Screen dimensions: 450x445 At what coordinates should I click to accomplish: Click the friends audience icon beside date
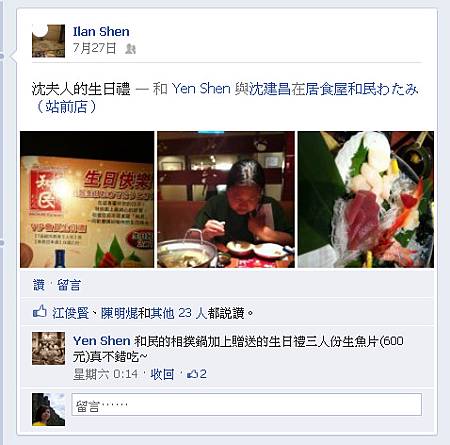click(x=130, y=49)
